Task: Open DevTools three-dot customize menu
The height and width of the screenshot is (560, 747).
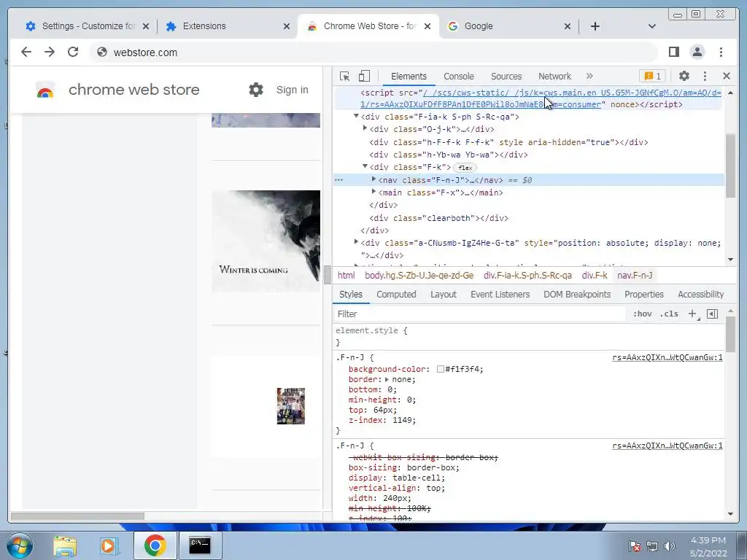Action: tap(705, 76)
